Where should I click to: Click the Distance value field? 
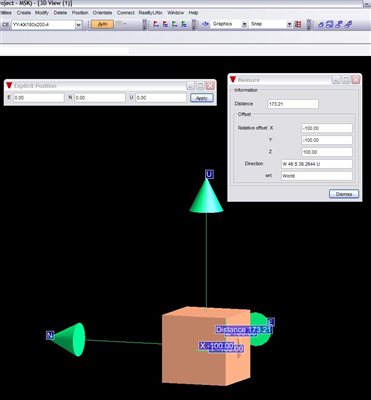coord(293,104)
